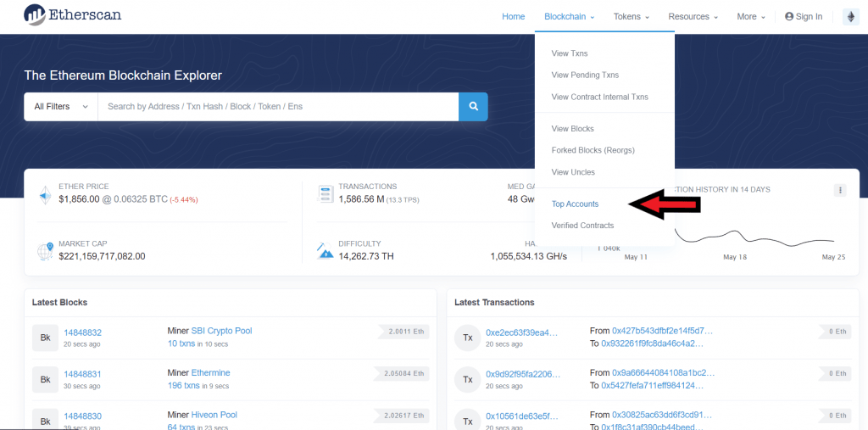The image size is (868, 430).
Task: Open the transaction history options menu icon
Action: pos(839,190)
